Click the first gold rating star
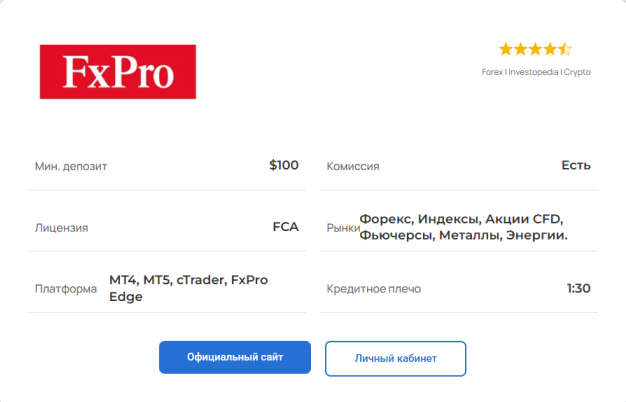The image size is (626, 402). click(505, 48)
